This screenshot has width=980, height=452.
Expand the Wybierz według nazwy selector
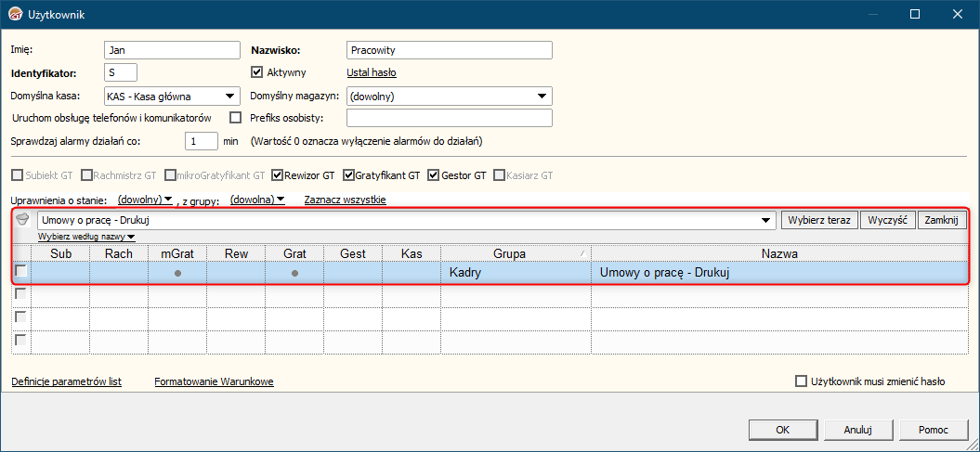(87, 237)
